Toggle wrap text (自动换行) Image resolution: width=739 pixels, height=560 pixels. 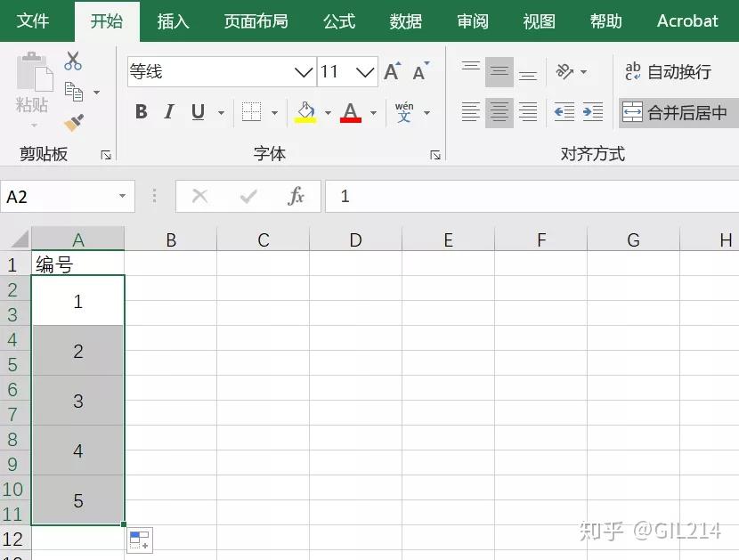(x=669, y=71)
